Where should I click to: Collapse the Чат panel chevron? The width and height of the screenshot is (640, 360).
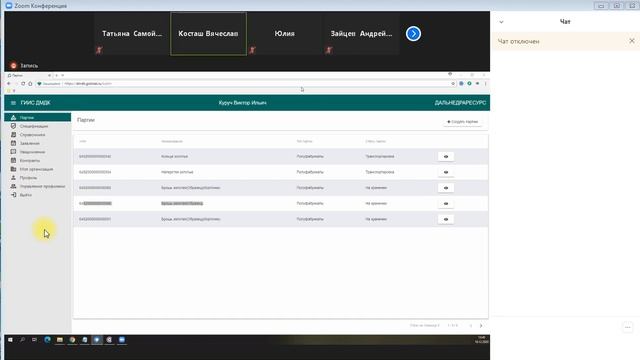(x=501, y=22)
